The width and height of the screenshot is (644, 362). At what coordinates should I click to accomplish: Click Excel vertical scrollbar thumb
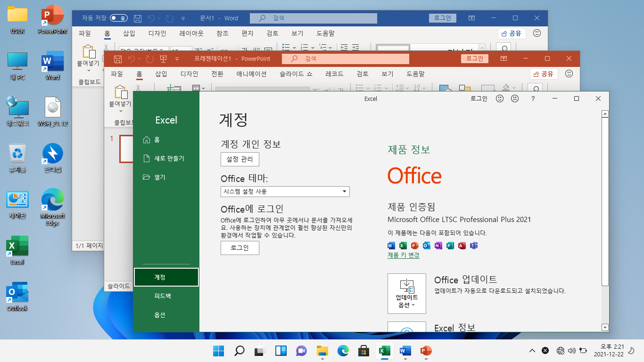(605, 202)
